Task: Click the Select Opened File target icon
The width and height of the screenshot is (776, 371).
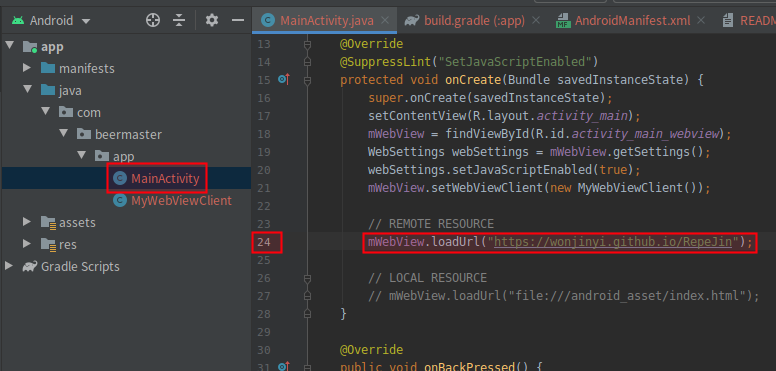Action: pos(153,20)
